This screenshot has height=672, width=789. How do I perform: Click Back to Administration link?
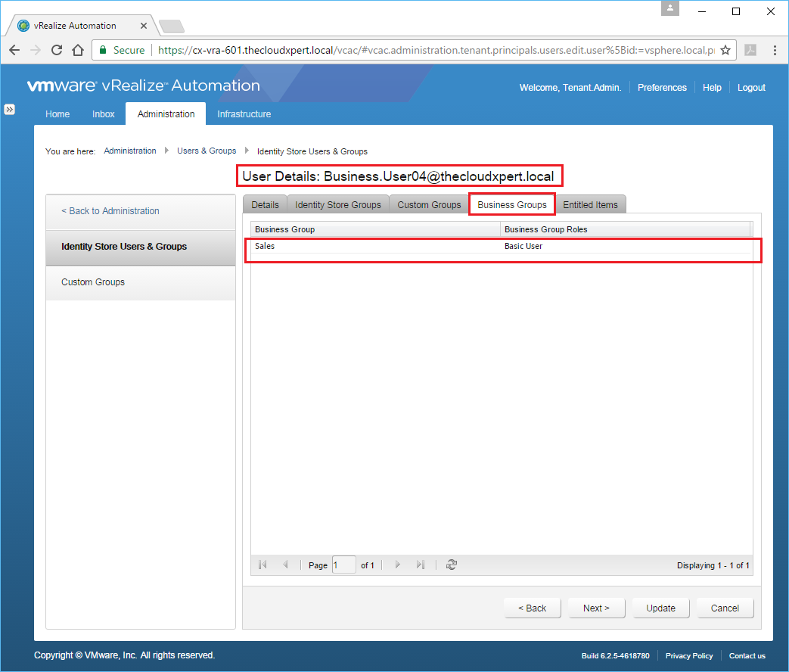coord(110,211)
